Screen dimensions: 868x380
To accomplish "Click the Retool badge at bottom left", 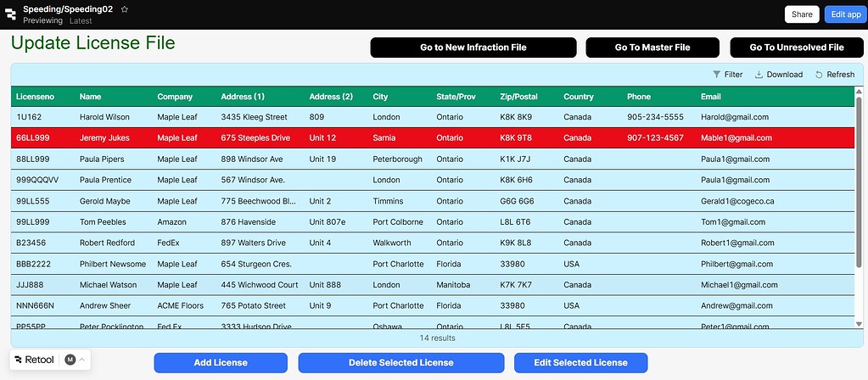I will click(x=34, y=360).
